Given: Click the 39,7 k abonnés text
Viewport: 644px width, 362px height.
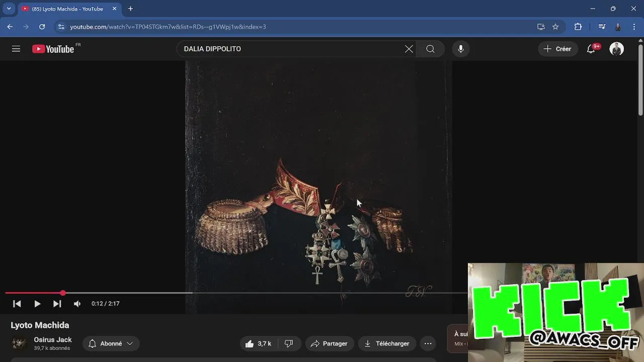Looking at the screenshot, I should 52,348.
